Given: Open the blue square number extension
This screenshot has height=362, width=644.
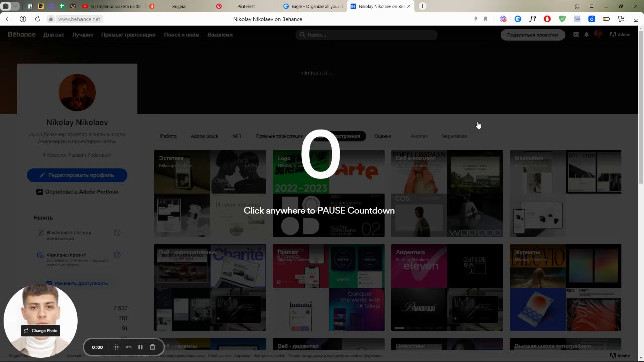Looking at the screenshot, I should tap(592, 19).
